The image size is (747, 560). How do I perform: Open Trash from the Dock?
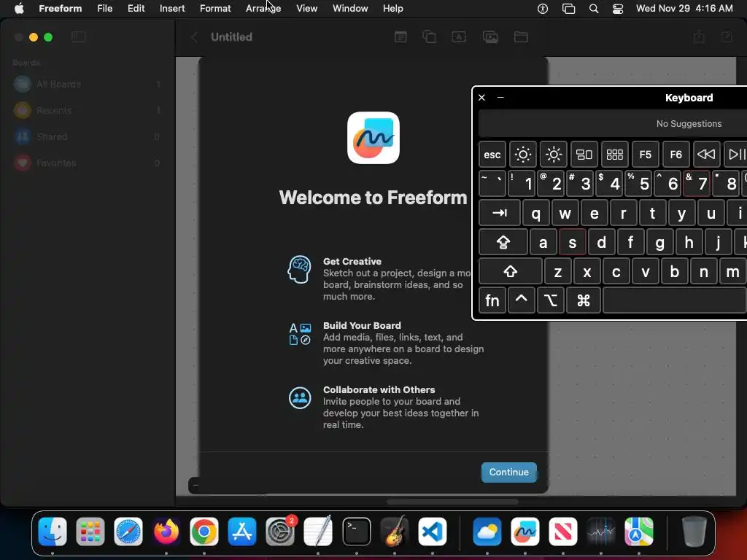[x=694, y=532]
